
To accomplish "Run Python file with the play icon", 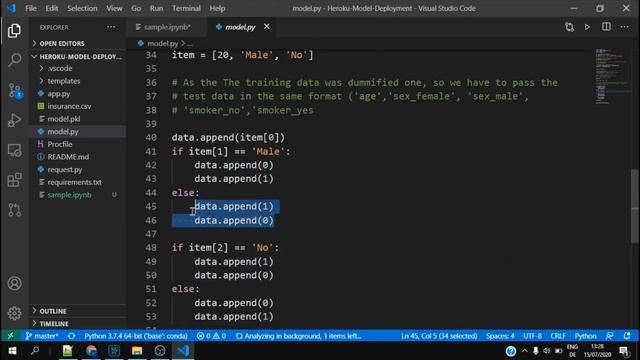I will click(x=587, y=27).
